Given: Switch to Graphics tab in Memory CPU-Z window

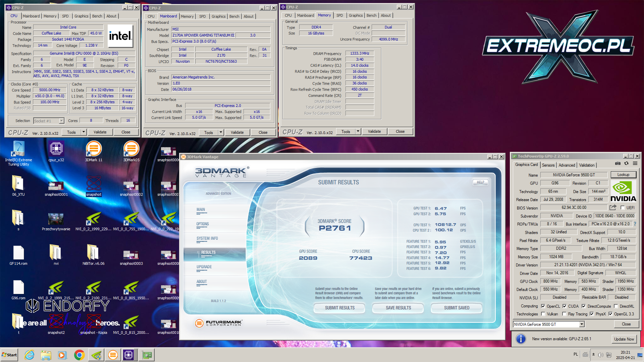Looking at the screenshot, I should click(x=356, y=15).
